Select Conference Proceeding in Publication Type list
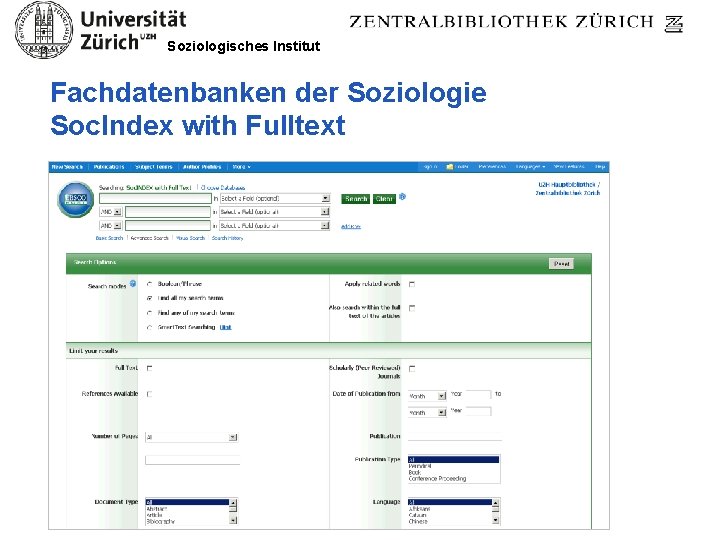The width and height of the screenshot is (720, 540). click(437, 478)
